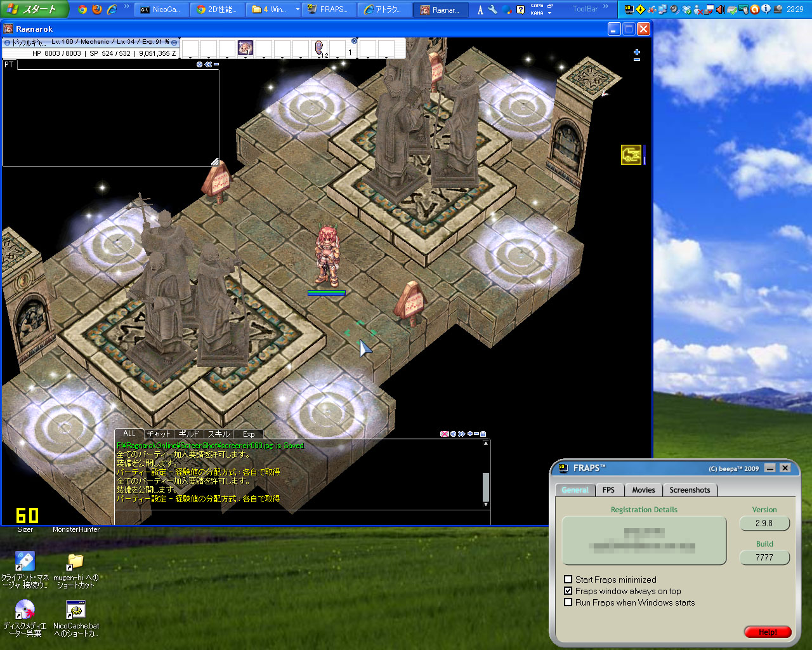Click the signboard below the player character

point(410,303)
